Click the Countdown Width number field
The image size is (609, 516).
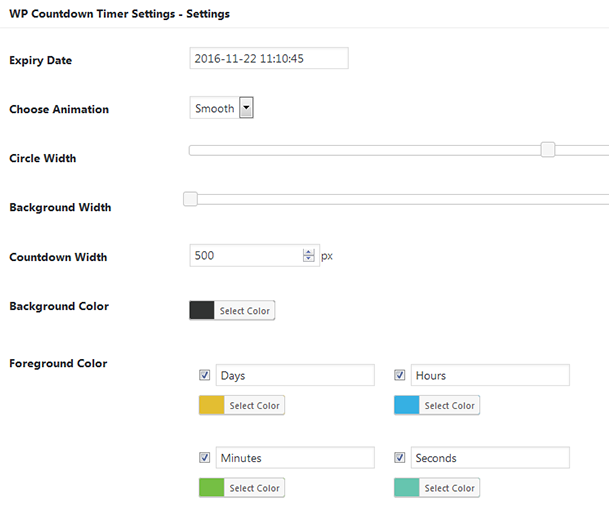coord(254,255)
